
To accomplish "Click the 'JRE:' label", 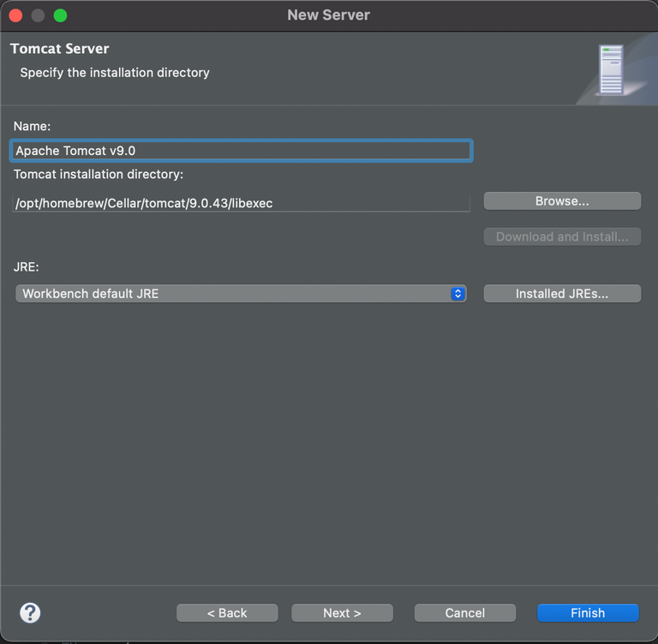I will pos(26,267).
